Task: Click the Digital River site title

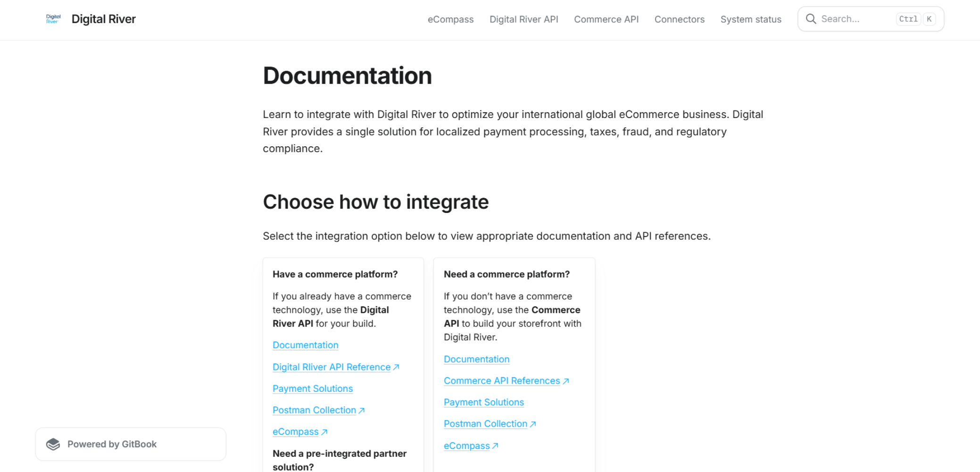Action: 104,19
